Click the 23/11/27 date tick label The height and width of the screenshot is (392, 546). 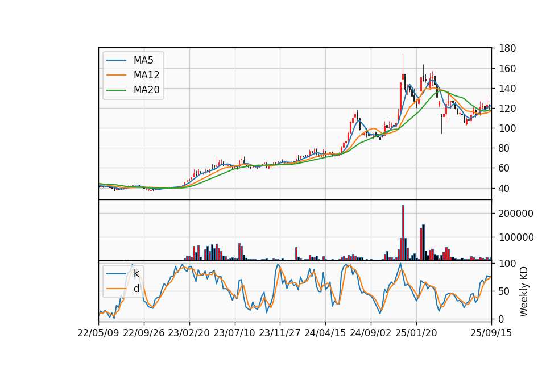280,333
